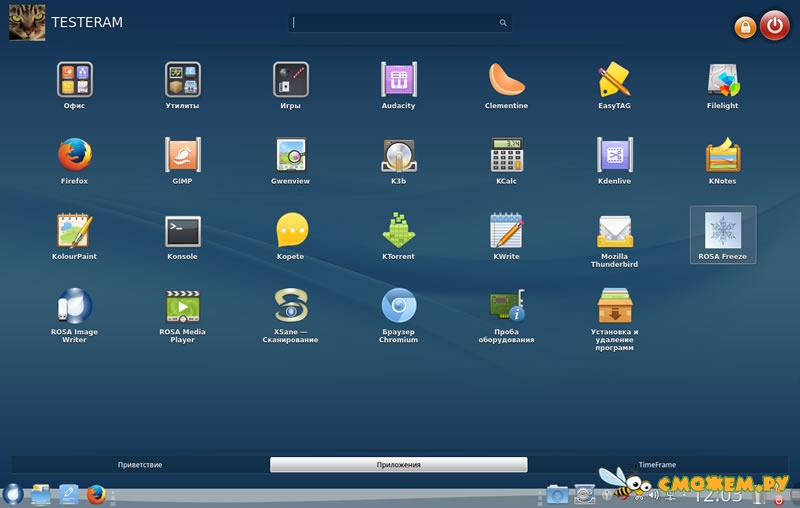Open Установка и удаление программ
Viewport: 800px width, 508px height.
[x=614, y=319]
